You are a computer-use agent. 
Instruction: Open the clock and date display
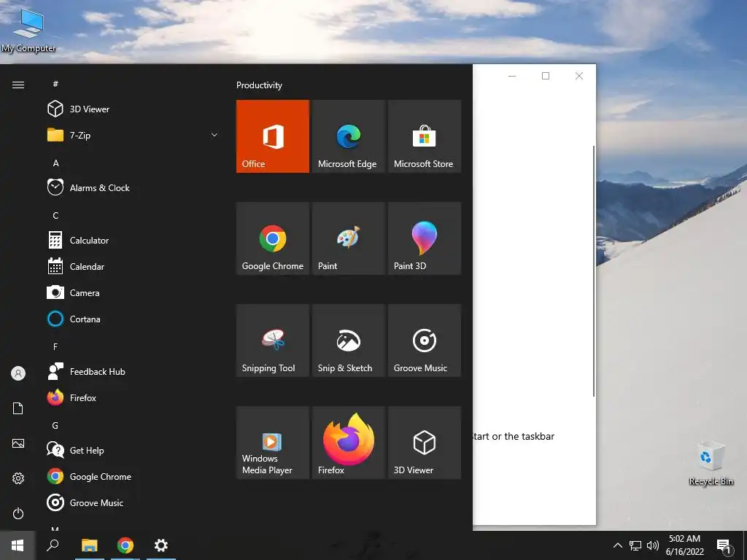[684, 545]
